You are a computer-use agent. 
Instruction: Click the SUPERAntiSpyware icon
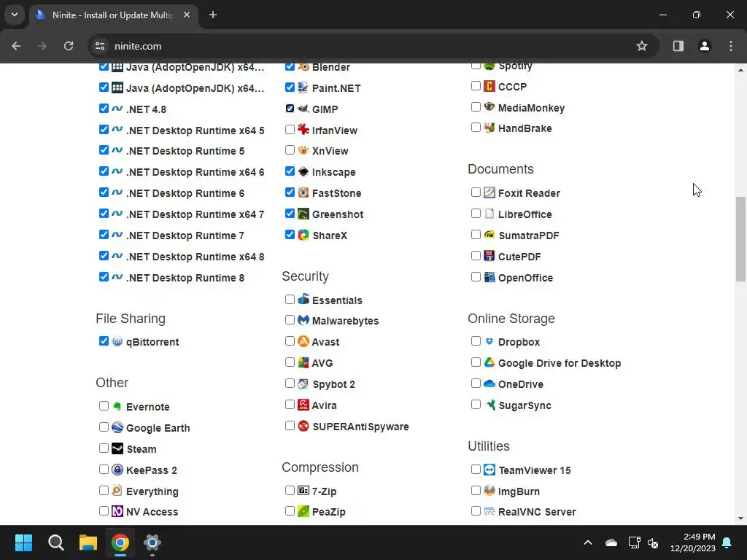coord(303,426)
